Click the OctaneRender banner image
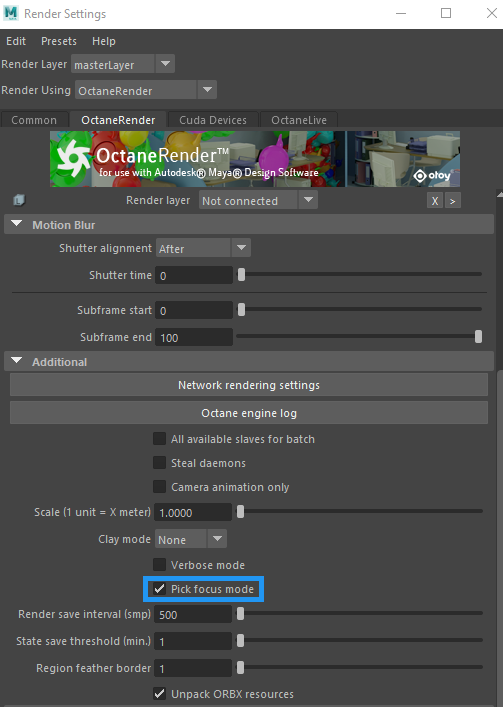The image size is (503, 707). 255,159
